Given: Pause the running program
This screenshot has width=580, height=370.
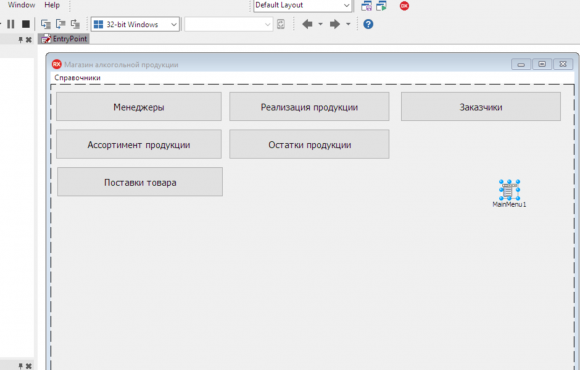Looking at the screenshot, I should (x=11, y=24).
